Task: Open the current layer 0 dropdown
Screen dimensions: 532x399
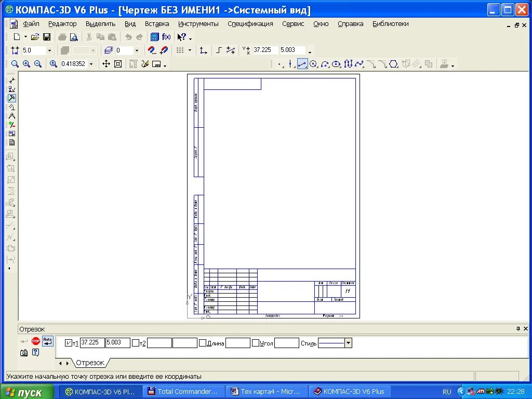Action: point(137,50)
